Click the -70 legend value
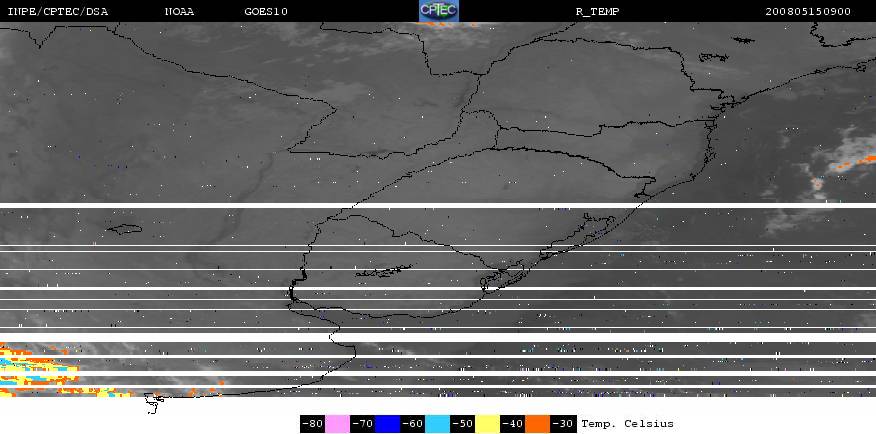 (363, 424)
